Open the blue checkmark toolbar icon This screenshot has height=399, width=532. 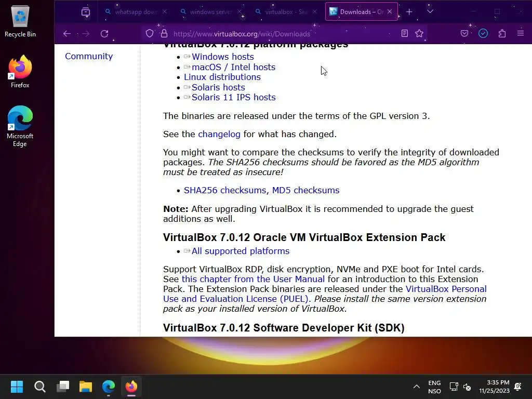pyautogui.click(x=483, y=33)
